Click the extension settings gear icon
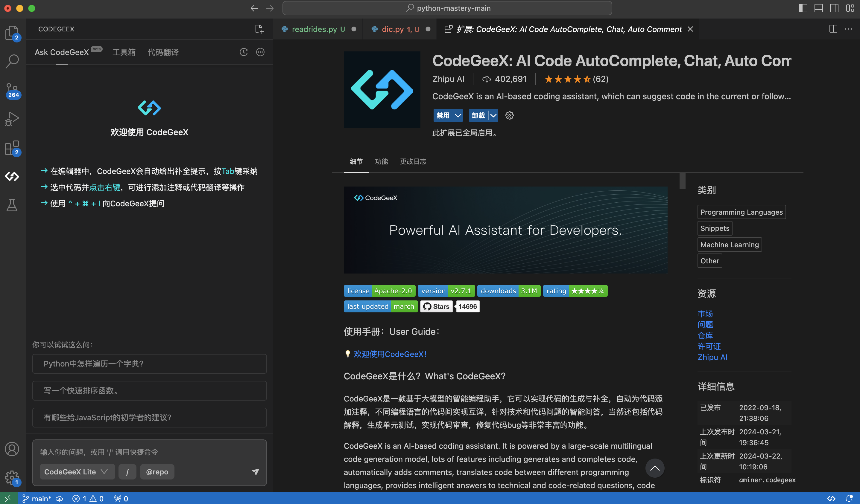This screenshot has width=860, height=504. pos(509,116)
